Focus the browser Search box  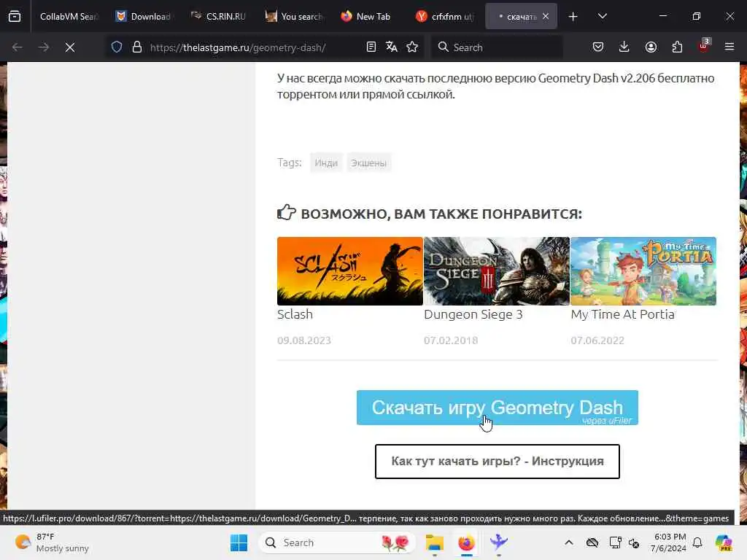(x=497, y=47)
